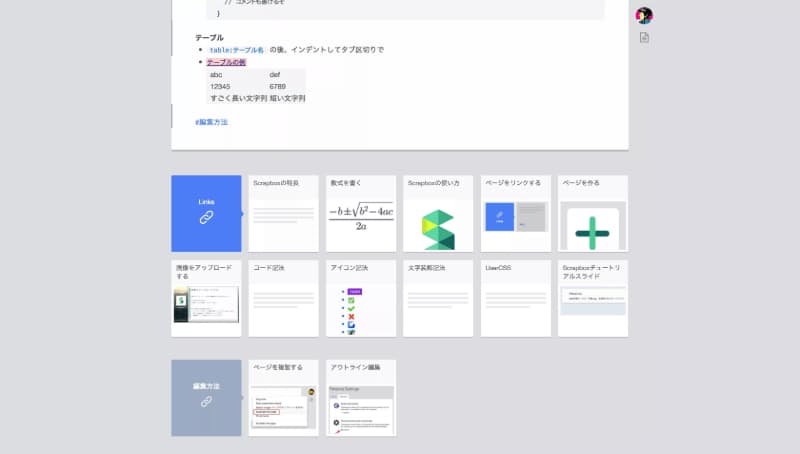
Task: Click the highlighted テーブルの例 table title
Action: [x=226, y=62]
